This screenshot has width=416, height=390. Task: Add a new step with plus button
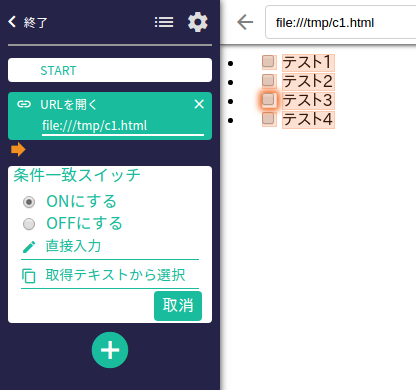pos(110,350)
